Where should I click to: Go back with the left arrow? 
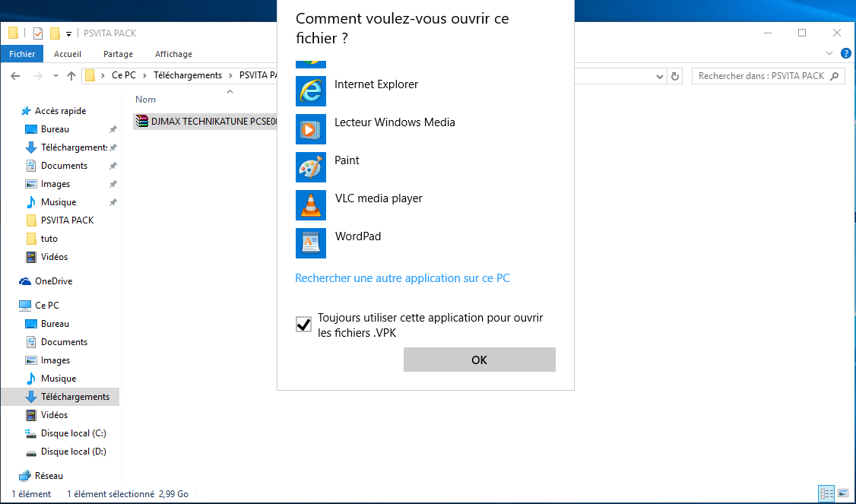click(x=15, y=76)
